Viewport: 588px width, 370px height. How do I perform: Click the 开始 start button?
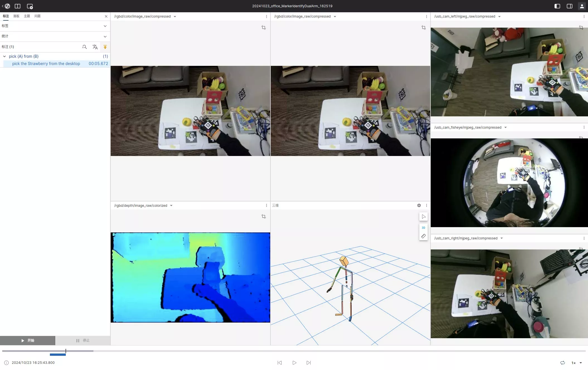[x=28, y=340]
